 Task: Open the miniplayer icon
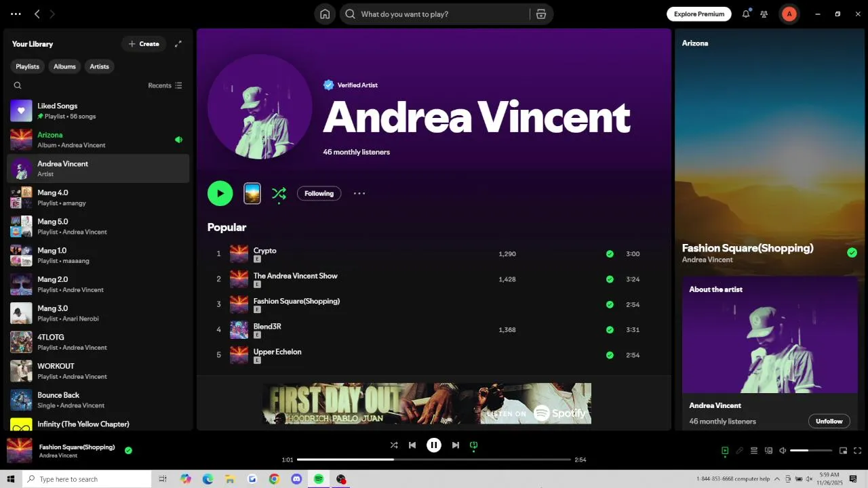(x=844, y=451)
